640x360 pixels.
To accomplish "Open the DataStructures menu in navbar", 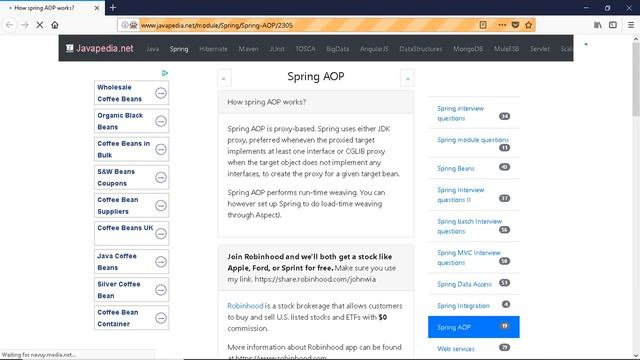I will 420,49.
